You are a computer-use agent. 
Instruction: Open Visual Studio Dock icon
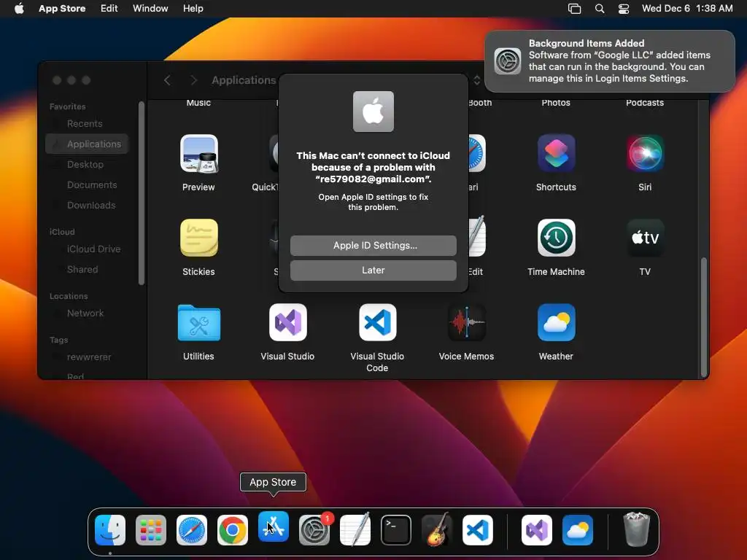click(x=537, y=529)
